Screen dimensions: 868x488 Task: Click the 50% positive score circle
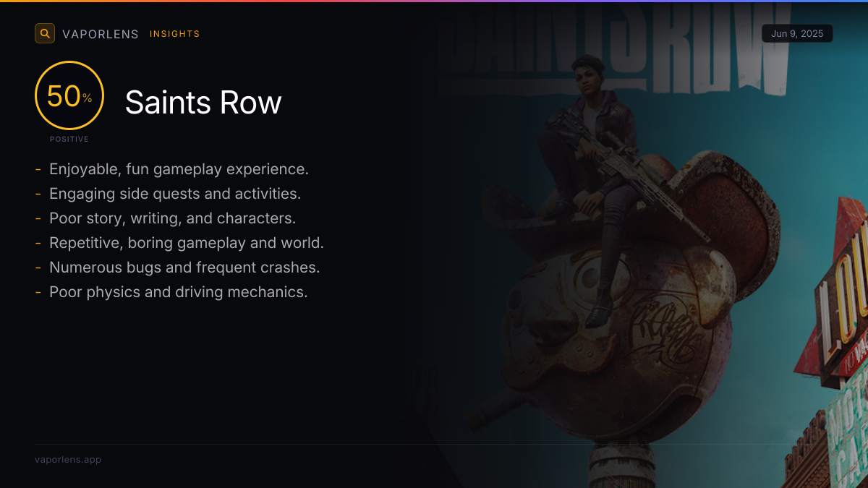pos(69,95)
